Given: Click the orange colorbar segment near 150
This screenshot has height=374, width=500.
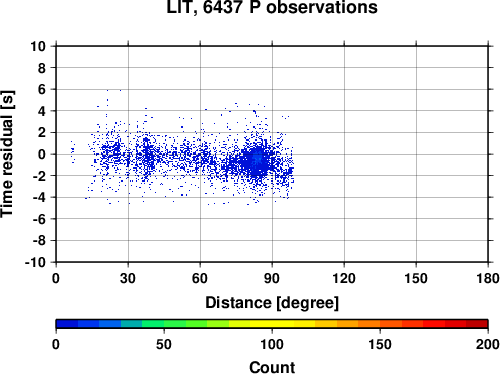Looking at the screenshot, I should [x=380, y=324].
